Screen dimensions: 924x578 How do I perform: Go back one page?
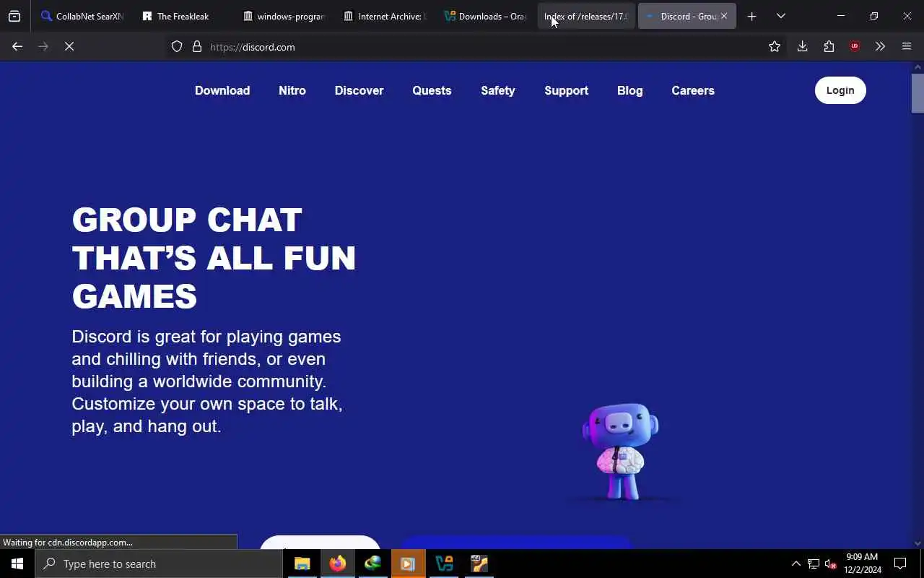[x=17, y=46]
